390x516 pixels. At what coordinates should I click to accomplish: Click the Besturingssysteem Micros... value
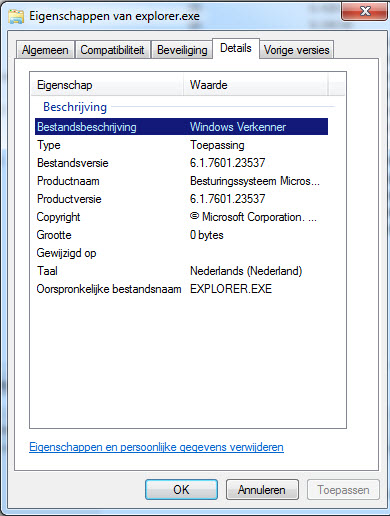coord(255,181)
